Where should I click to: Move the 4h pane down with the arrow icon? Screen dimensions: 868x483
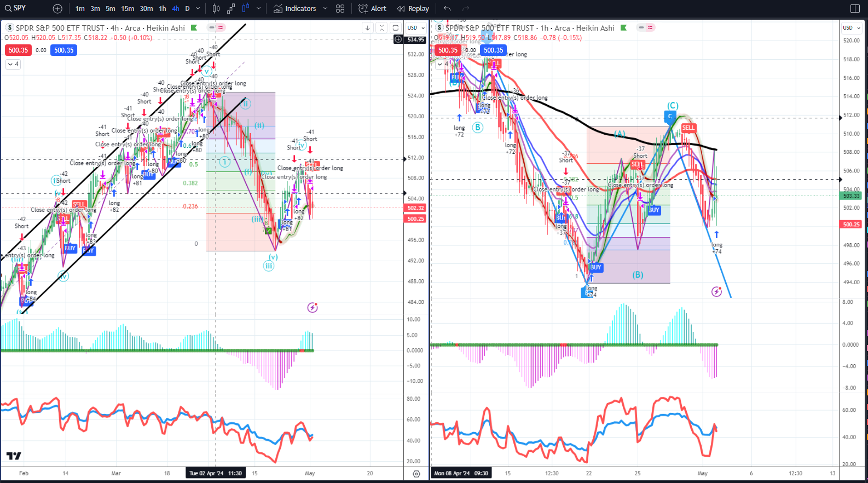point(368,28)
